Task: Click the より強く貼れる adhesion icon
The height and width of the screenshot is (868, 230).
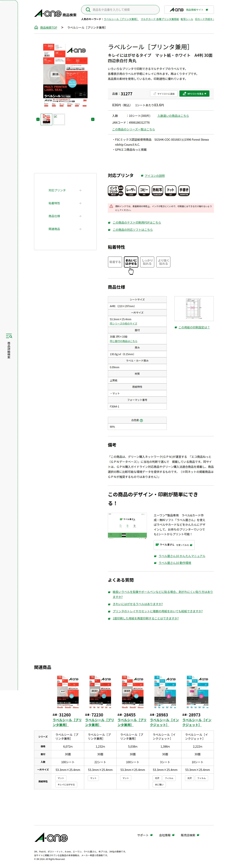Action: pyautogui.click(x=163, y=262)
